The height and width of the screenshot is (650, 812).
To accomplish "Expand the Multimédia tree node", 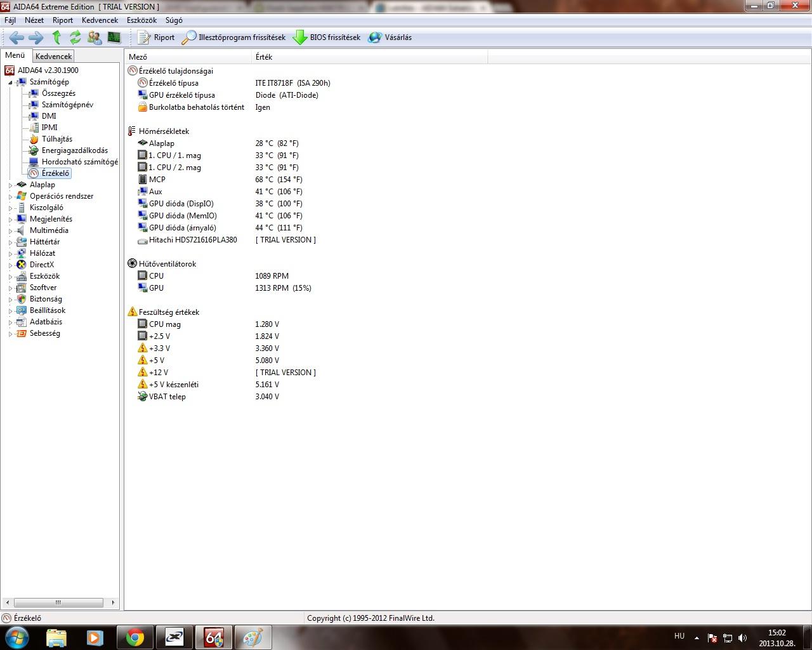I will pyautogui.click(x=10, y=231).
